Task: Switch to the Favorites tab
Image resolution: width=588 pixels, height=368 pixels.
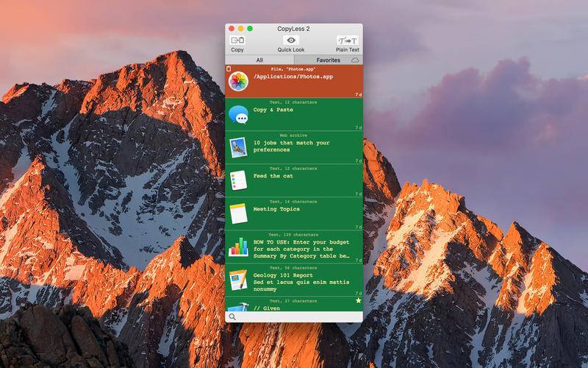Action: (x=328, y=60)
